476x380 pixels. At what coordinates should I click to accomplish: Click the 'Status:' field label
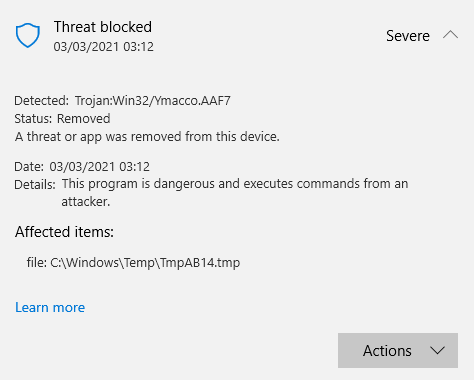coord(33,119)
